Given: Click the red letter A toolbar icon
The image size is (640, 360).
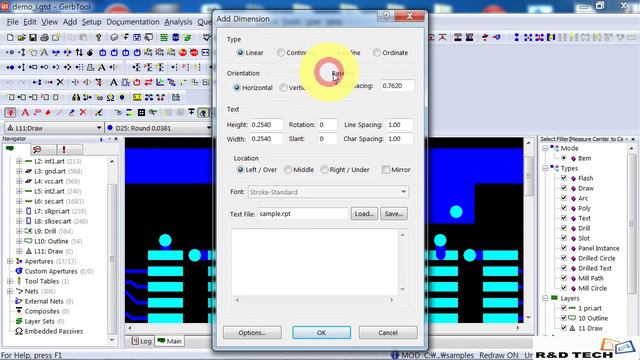Looking at the screenshot, I should tap(25, 112).
